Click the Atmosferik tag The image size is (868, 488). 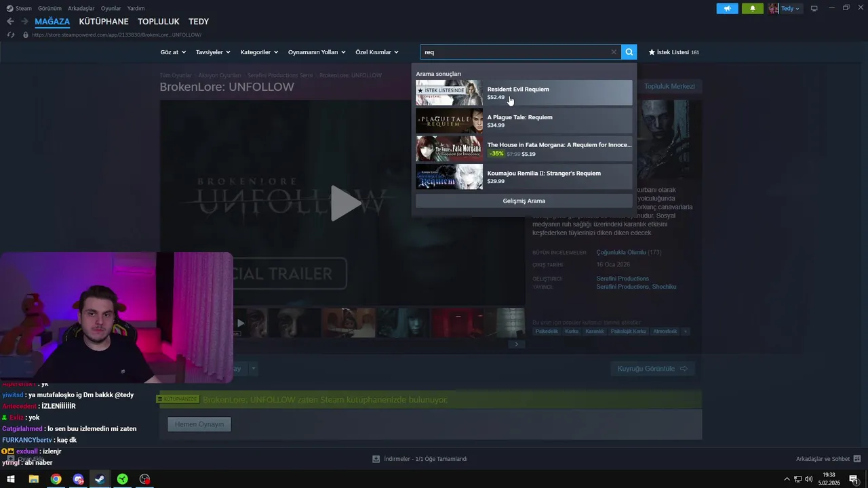pyautogui.click(x=665, y=331)
